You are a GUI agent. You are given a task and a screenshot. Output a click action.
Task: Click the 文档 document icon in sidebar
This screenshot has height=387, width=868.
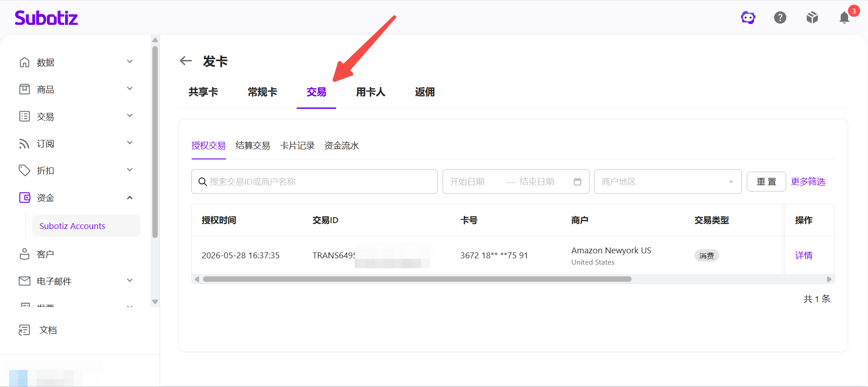click(x=24, y=330)
